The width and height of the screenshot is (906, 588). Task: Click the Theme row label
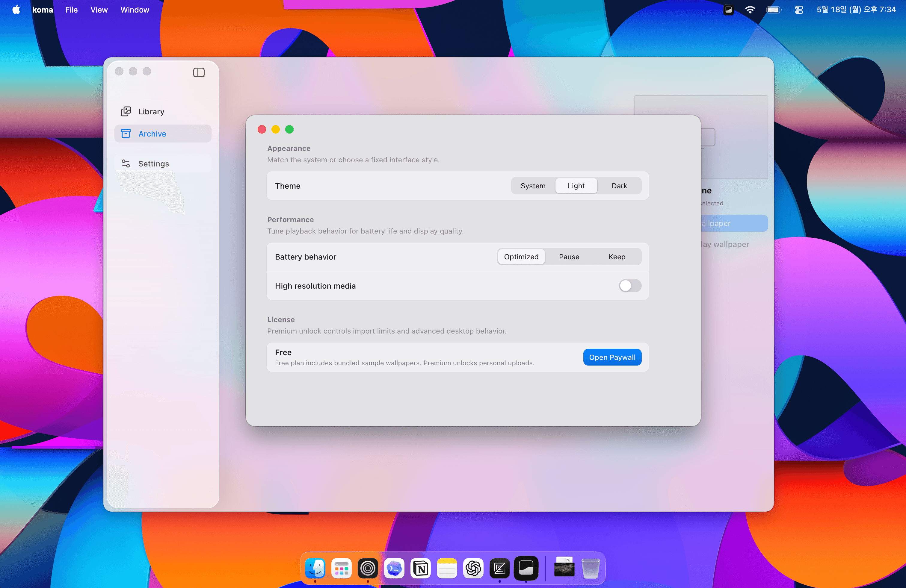[x=288, y=186]
